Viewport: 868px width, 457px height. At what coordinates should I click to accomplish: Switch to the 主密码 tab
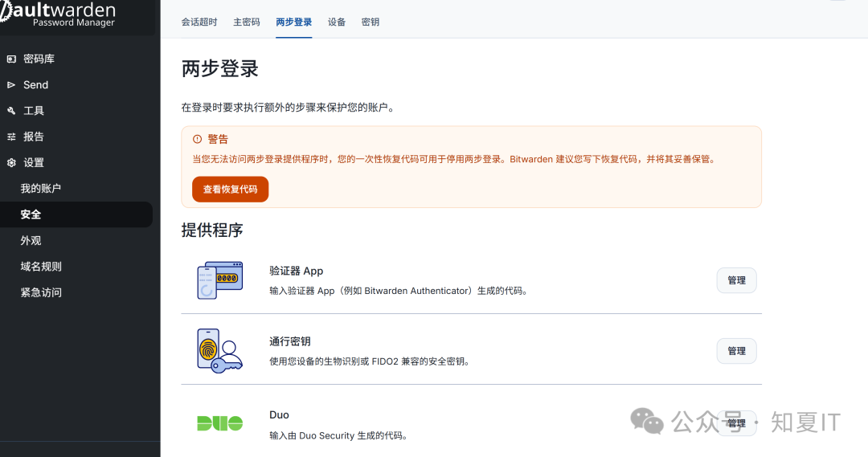pos(247,22)
